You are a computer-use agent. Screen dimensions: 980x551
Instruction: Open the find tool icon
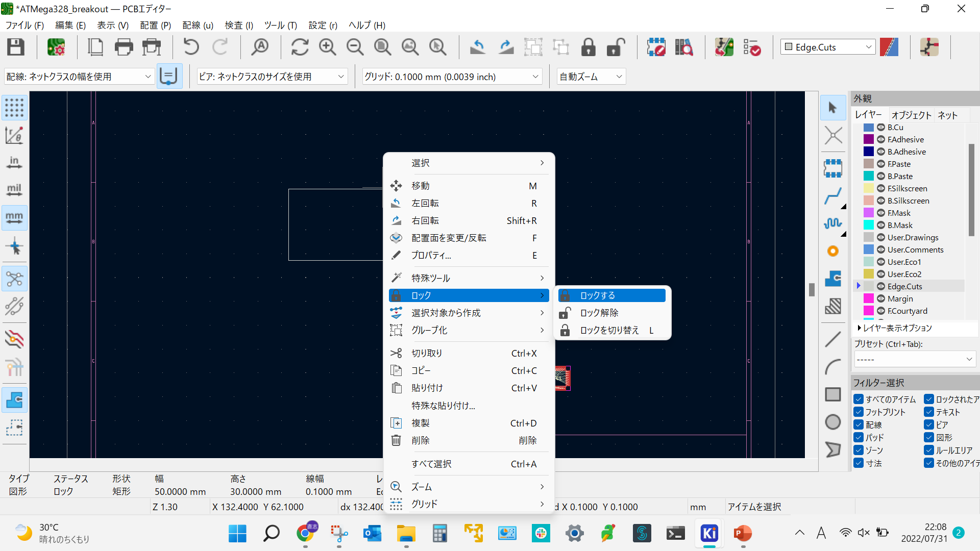(260, 47)
